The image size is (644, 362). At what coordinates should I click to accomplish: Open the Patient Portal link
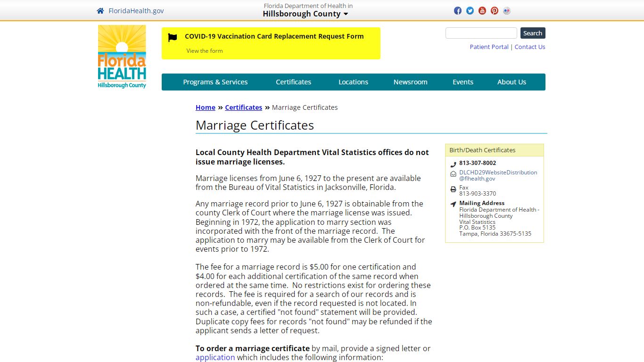pyautogui.click(x=489, y=47)
